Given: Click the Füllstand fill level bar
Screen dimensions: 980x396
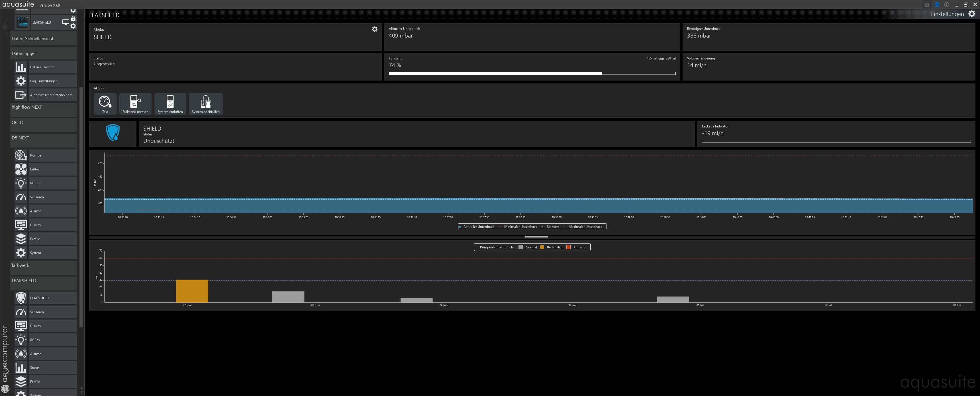Looking at the screenshot, I should pyautogui.click(x=532, y=73).
